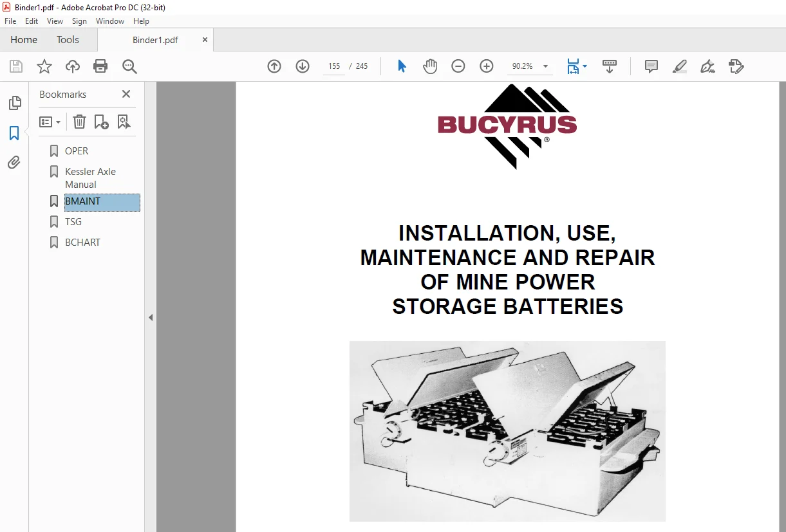Screen dimensions: 786x532
Task: Click the document title heading text
Action: click(507, 270)
